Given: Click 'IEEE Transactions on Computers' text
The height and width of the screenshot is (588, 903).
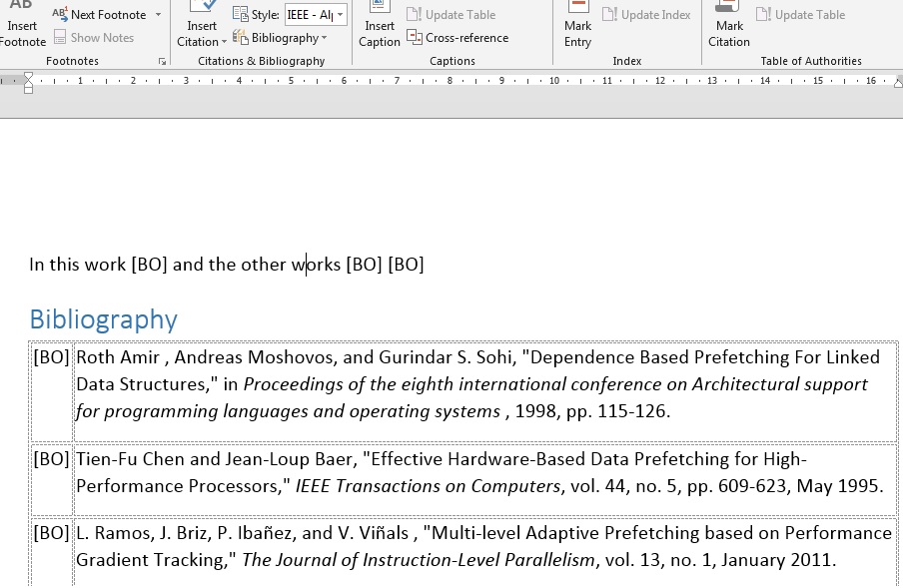Looking at the screenshot, I should click(428, 486).
